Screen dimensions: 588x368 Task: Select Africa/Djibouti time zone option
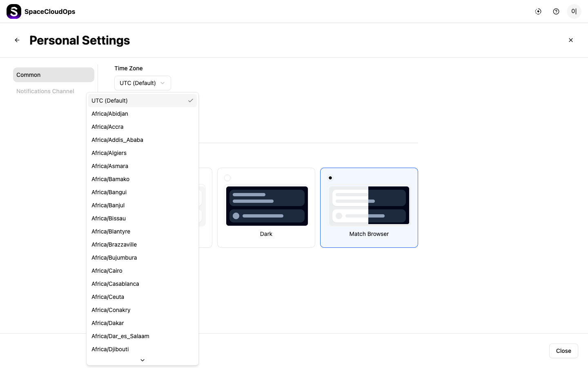click(x=110, y=349)
